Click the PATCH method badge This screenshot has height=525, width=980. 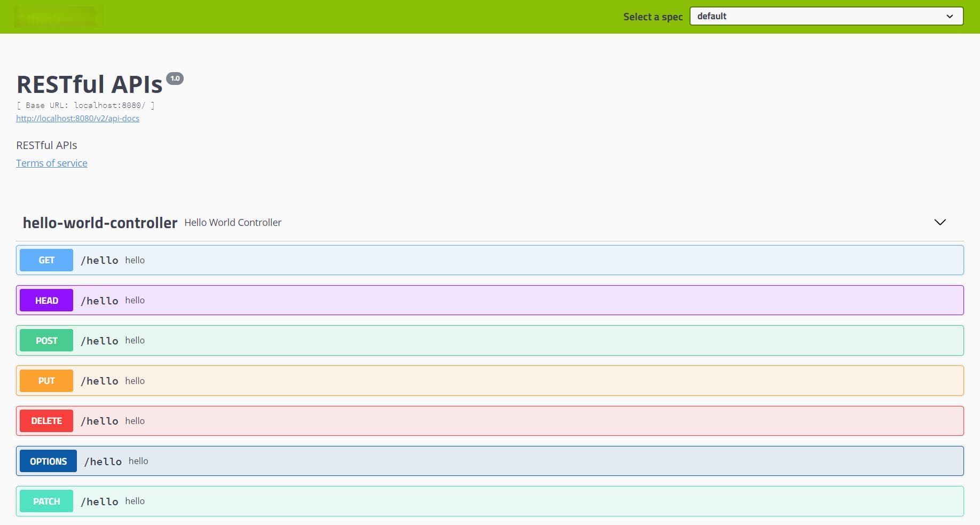pyautogui.click(x=46, y=501)
